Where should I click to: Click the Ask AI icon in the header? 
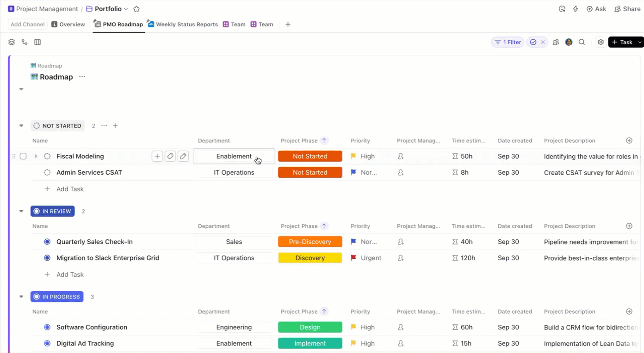(x=589, y=8)
